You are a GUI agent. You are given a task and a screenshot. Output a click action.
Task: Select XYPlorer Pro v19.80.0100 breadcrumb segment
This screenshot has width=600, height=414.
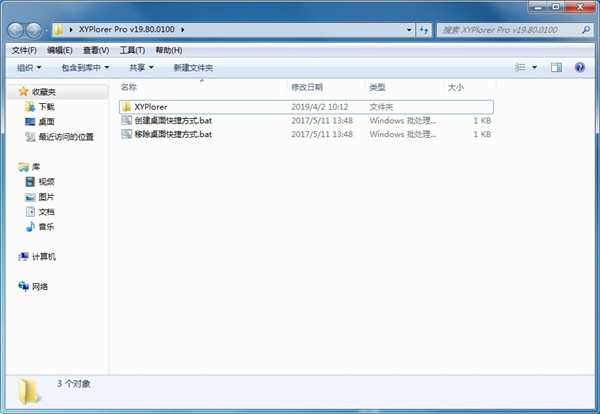(x=127, y=29)
